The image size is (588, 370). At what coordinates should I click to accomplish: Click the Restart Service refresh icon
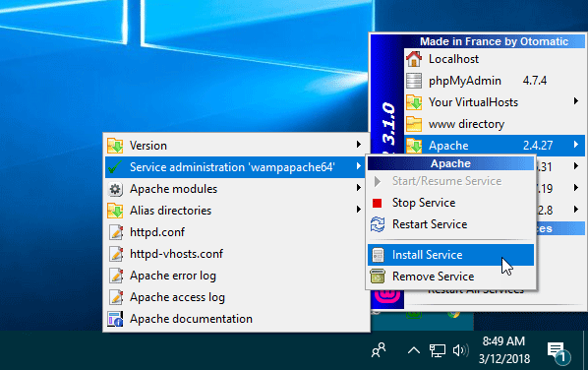coord(378,224)
